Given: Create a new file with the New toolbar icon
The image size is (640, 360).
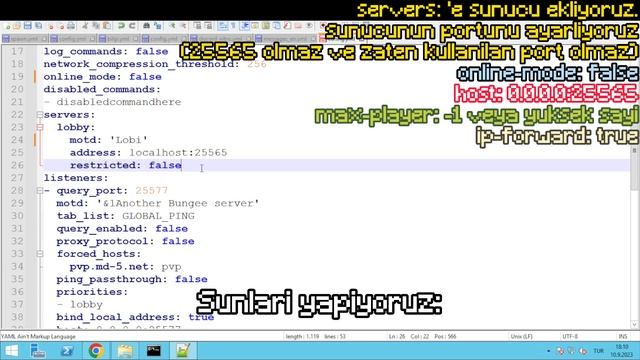Looking at the screenshot, I should click(8, 26).
